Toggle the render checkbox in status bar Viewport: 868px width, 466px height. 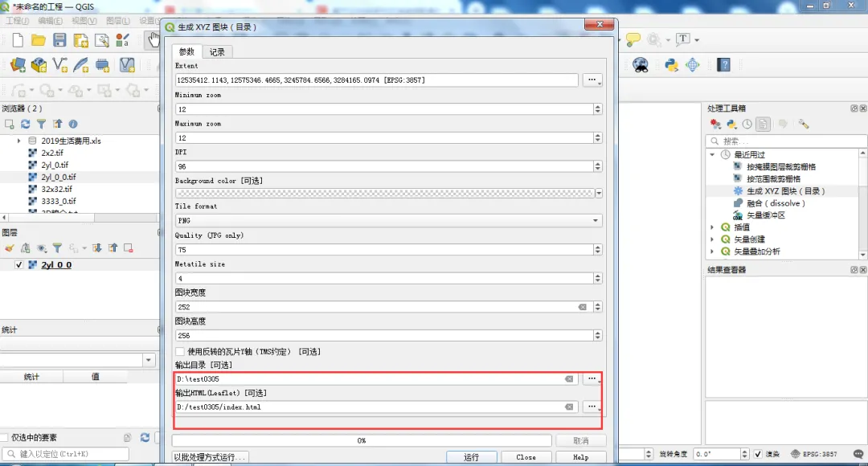pos(758,454)
